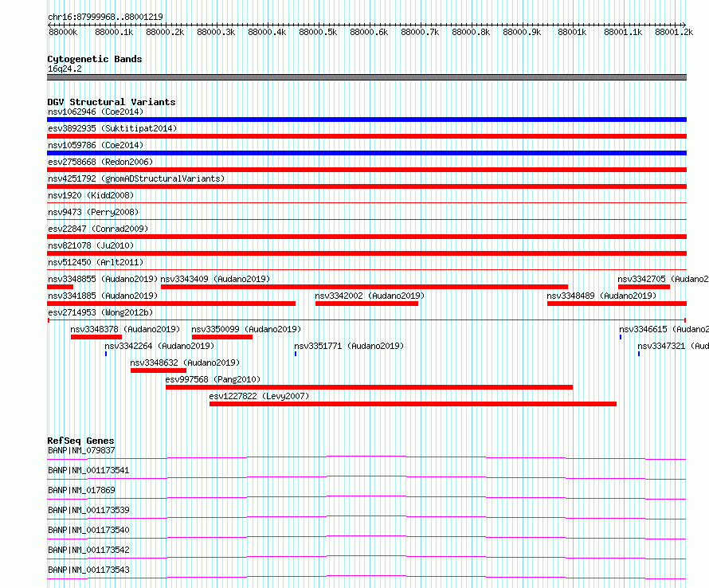
Task: Click the small blue marker under nsv3342264
Action: (x=106, y=354)
